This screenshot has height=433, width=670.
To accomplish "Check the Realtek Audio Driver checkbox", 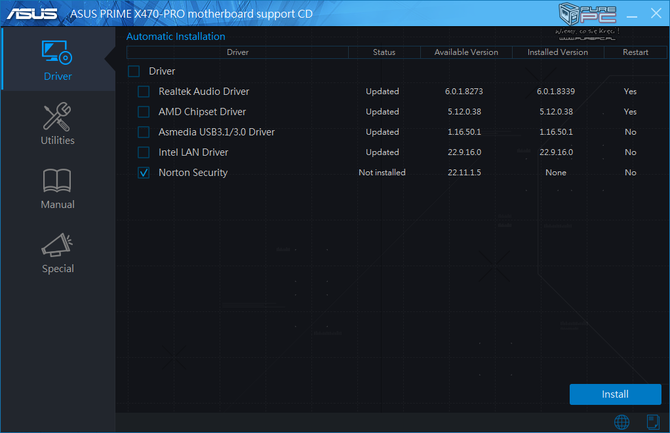I will point(144,91).
